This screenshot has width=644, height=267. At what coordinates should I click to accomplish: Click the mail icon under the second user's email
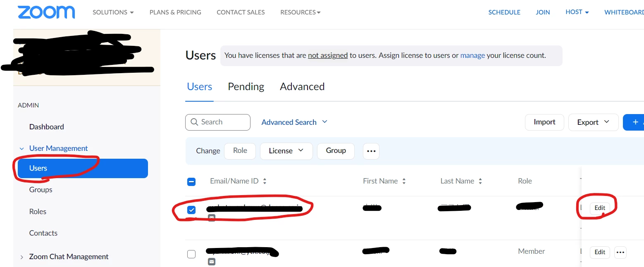point(212,262)
